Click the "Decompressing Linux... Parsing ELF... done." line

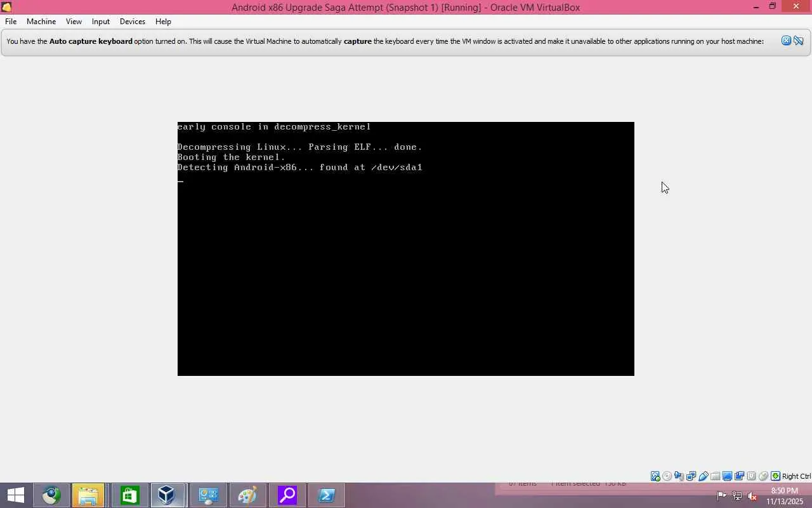click(x=300, y=147)
